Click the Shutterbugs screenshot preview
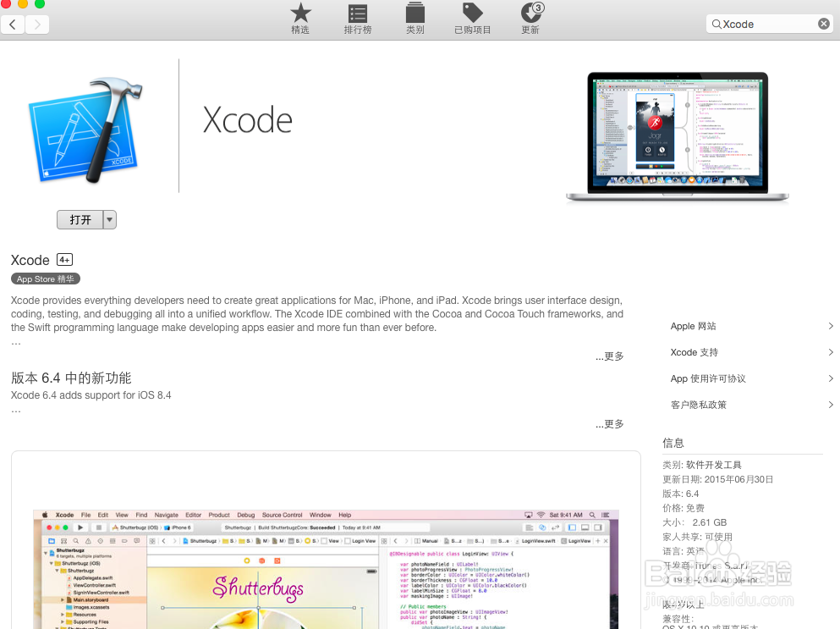The image size is (840, 629). point(326,569)
